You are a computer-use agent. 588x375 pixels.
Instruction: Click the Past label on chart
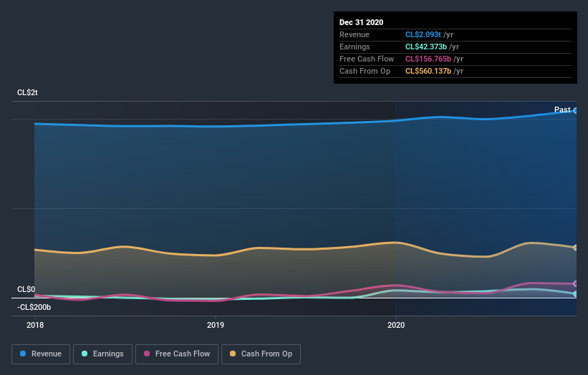tap(562, 109)
